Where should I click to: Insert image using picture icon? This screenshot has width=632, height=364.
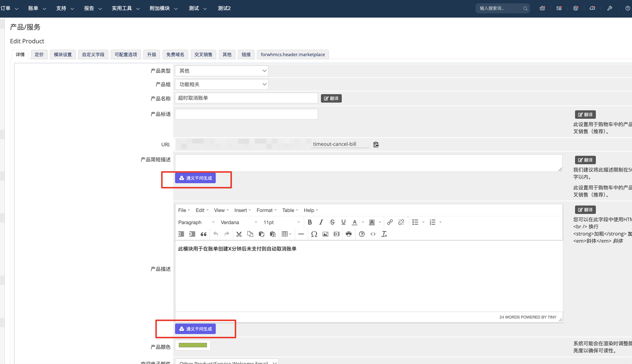pyautogui.click(x=325, y=234)
